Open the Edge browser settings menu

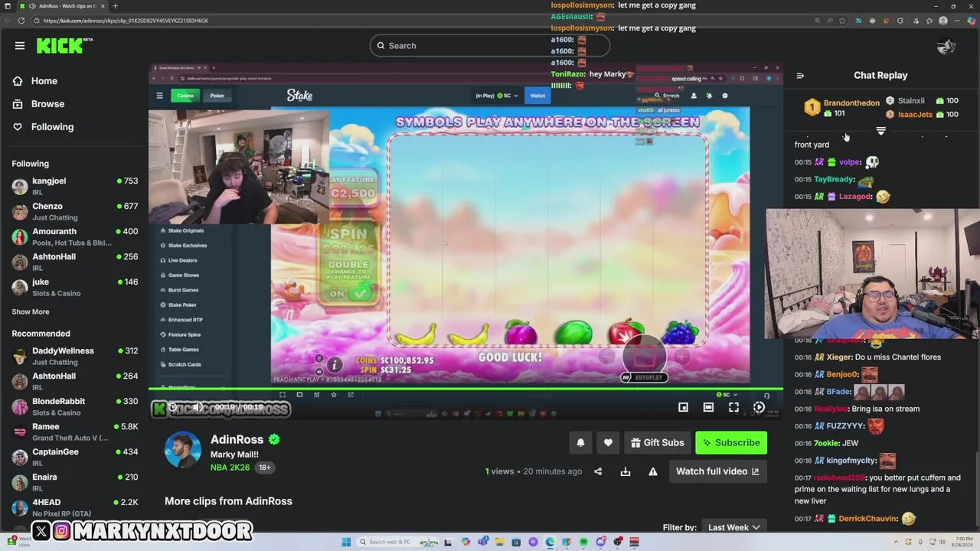pyautogui.click(x=959, y=21)
